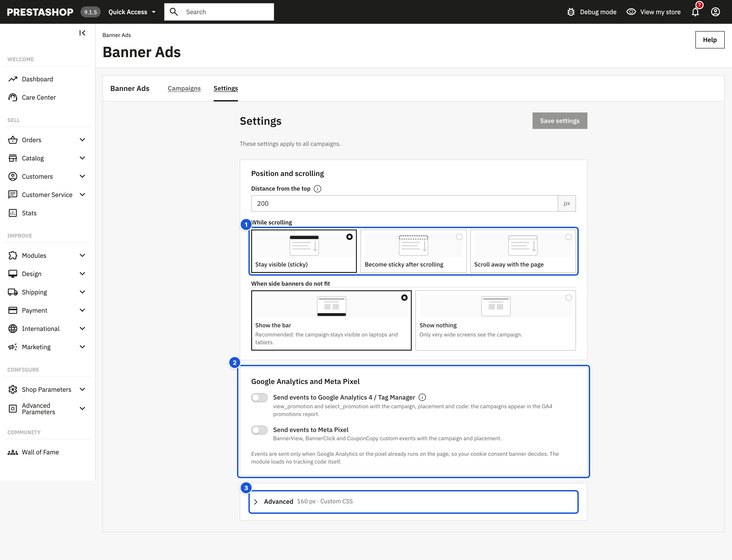The height and width of the screenshot is (560, 732).
Task: Expand the Catalog menu chevron
Action: [82, 158]
